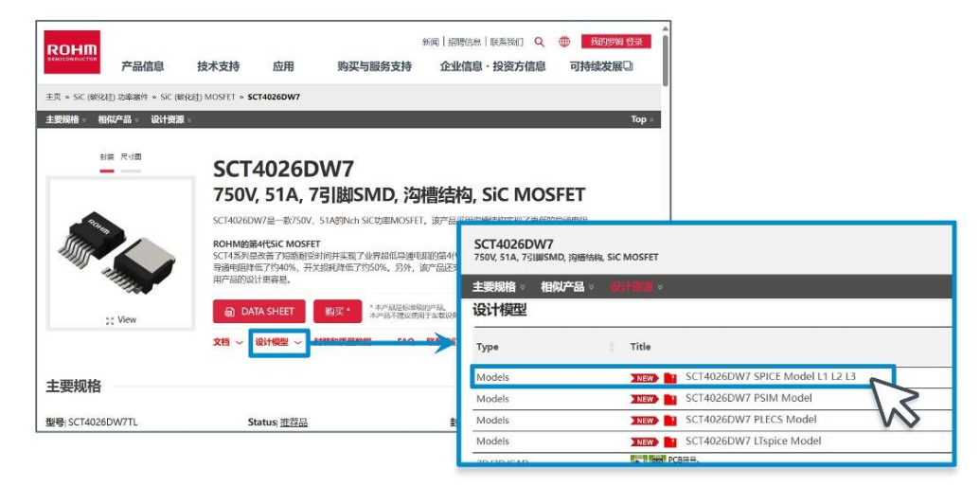Image resolution: width=980 pixels, height=487 pixels.
Task: Click the SCT4026DW7 product package image
Action: coord(120,251)
